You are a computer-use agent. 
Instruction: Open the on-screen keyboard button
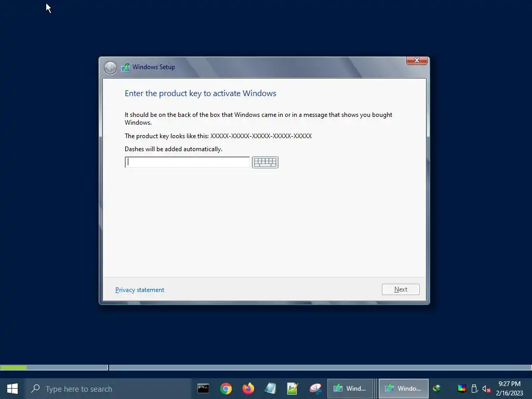[265, 162]
